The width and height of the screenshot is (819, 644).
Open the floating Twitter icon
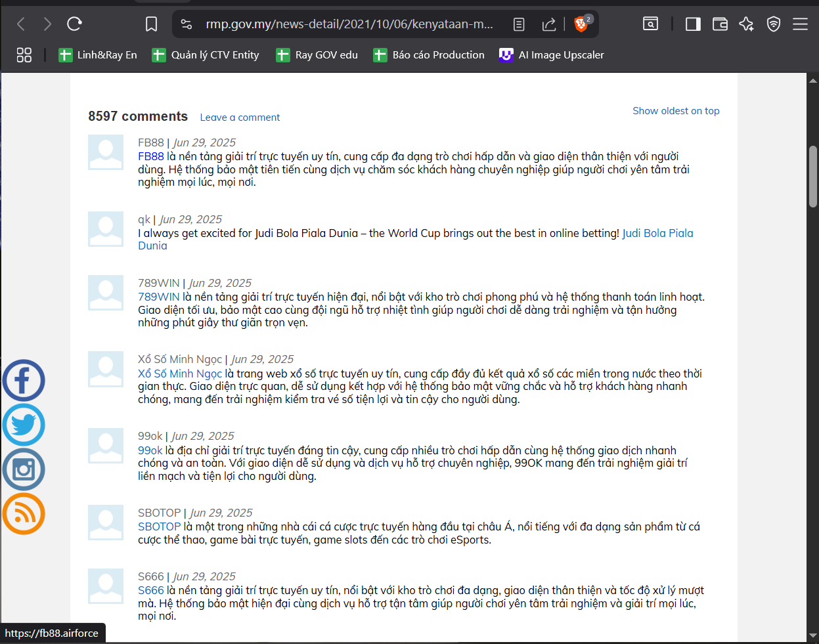[x=24, y=425]
